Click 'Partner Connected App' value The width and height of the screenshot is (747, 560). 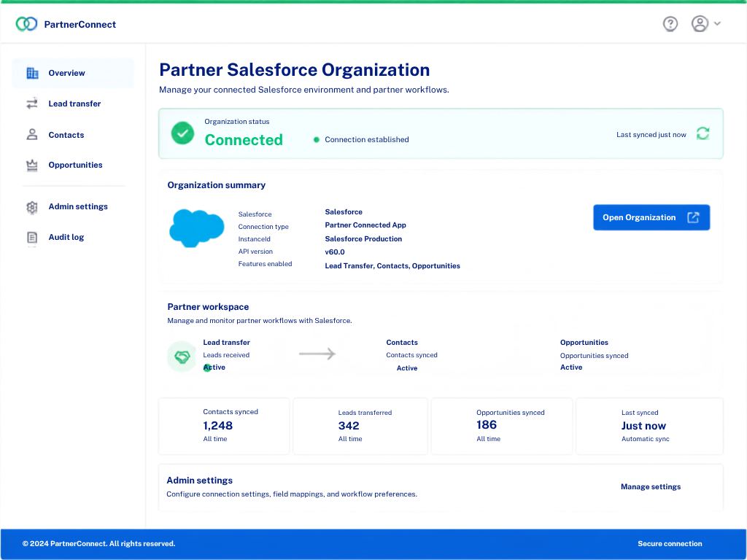point(365,225)
